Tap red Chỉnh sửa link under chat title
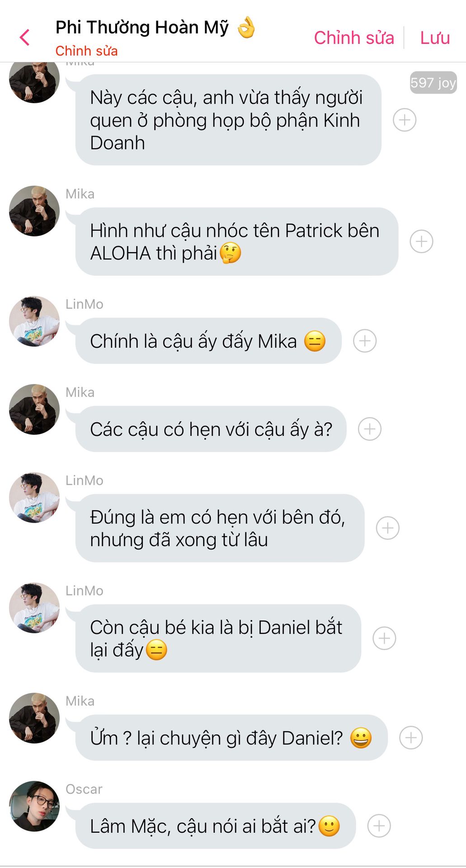The width and height of the screenshot is (466, 868). click(86, 51)
